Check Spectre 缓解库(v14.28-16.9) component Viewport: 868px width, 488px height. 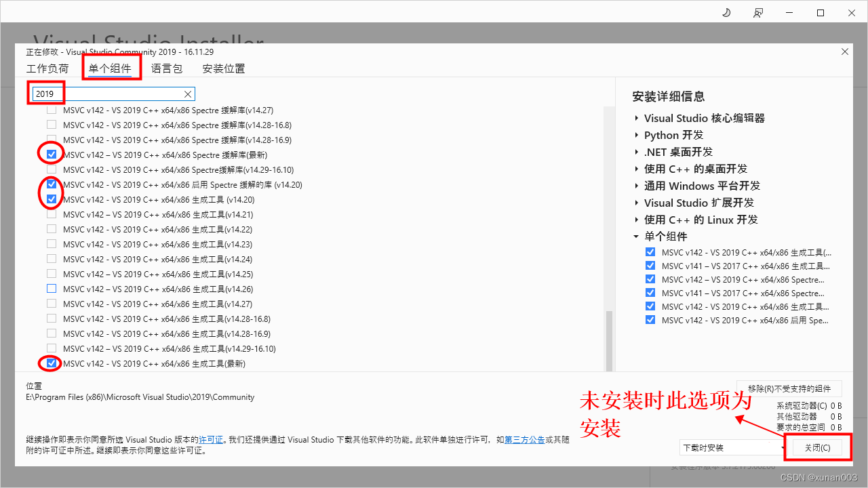tap(52, 140)
